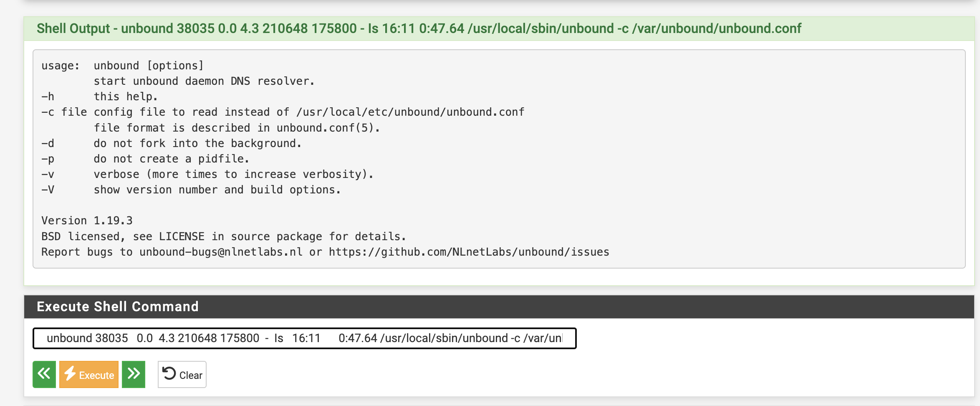Click '-c file config file to read' line
This screenshot has height=406, width=980.
[x=283, y=112]
